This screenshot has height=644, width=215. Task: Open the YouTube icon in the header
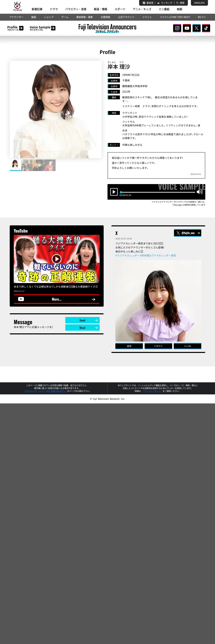(x=187, y=28)
